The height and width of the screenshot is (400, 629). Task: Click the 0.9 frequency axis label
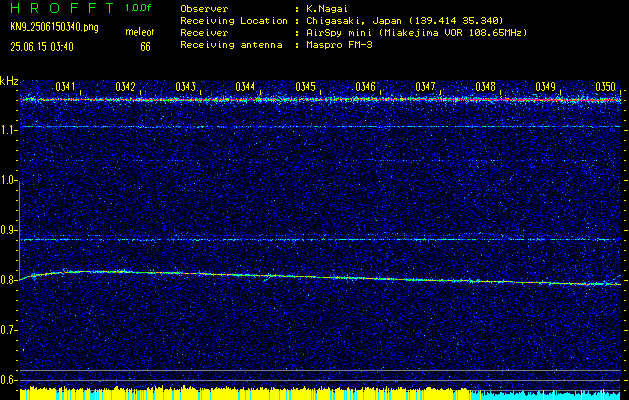pos(7,230)
